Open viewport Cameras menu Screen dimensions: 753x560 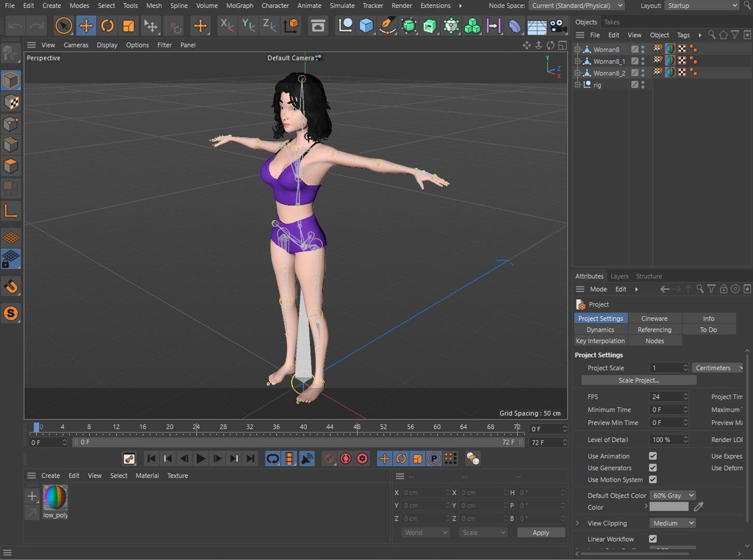(76, 45)
